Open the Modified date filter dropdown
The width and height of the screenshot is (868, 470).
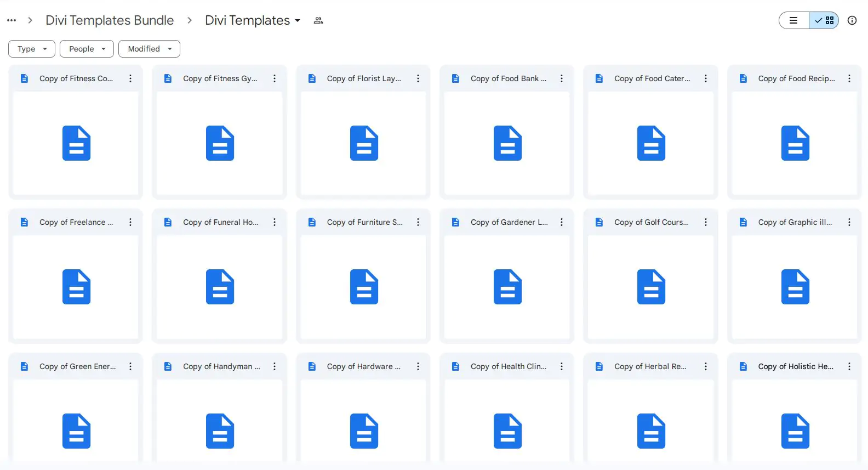149,49
